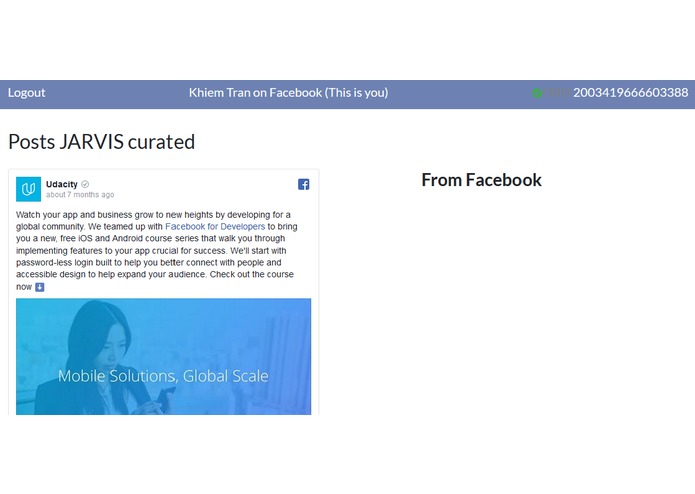
Task: Click the 'about 7 months ago' timestamp
Action: (x=80, y=194)
